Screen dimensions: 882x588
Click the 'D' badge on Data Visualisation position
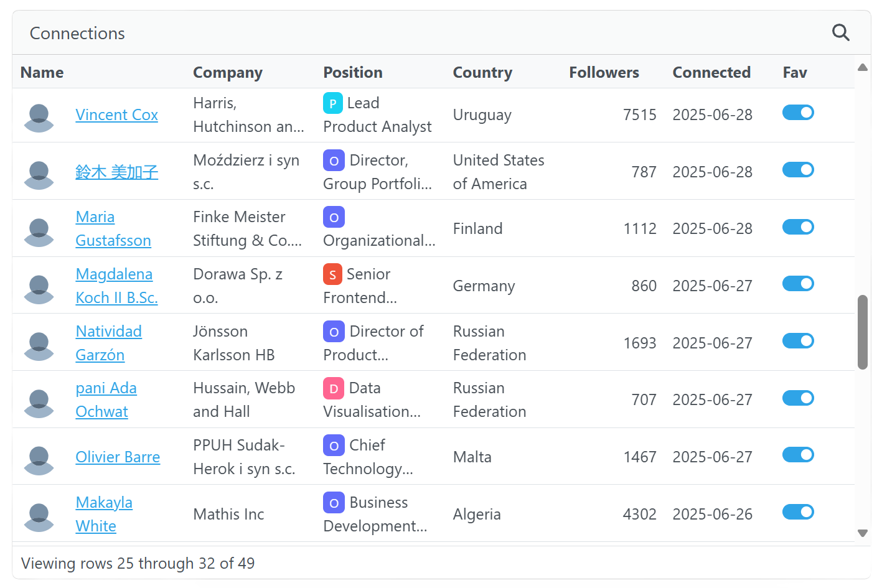(x=334, y=388)
